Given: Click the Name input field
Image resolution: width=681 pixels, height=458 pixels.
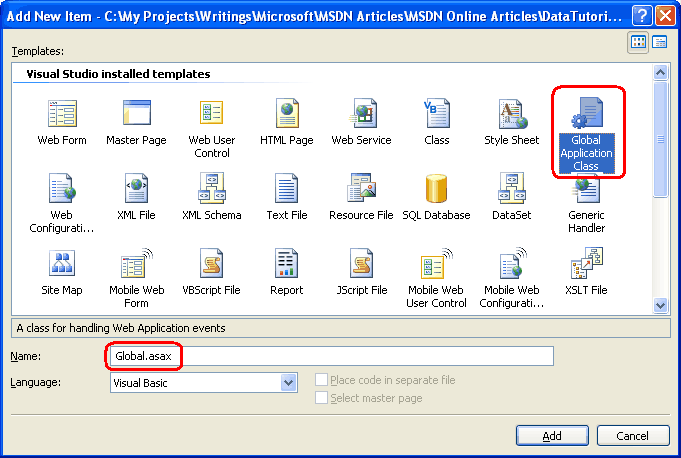Looking at the screenshot, I should [332, 356].
